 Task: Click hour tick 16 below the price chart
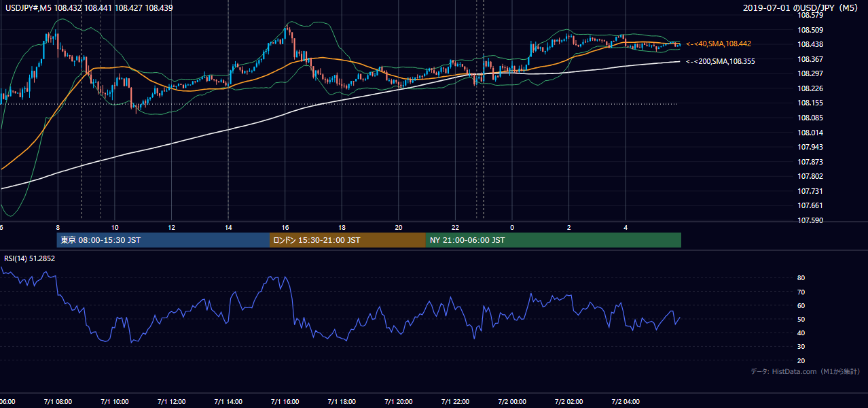(285, 228)
